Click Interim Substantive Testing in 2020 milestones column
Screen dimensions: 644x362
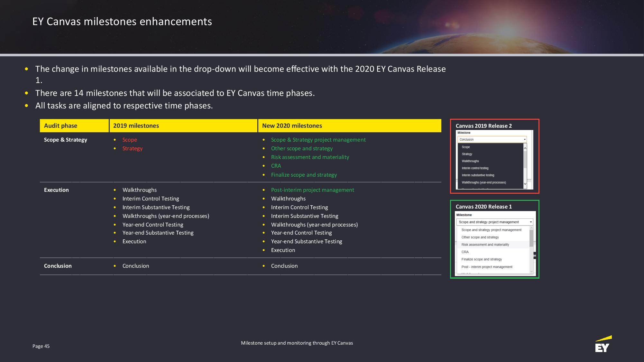coord(304,216)
